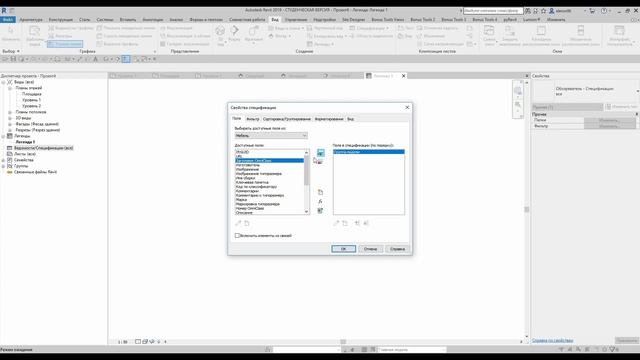The height and width of the screenshot is (360, 640).
Task: Expand the Группы tree node
Action: (x=3, y=166)
